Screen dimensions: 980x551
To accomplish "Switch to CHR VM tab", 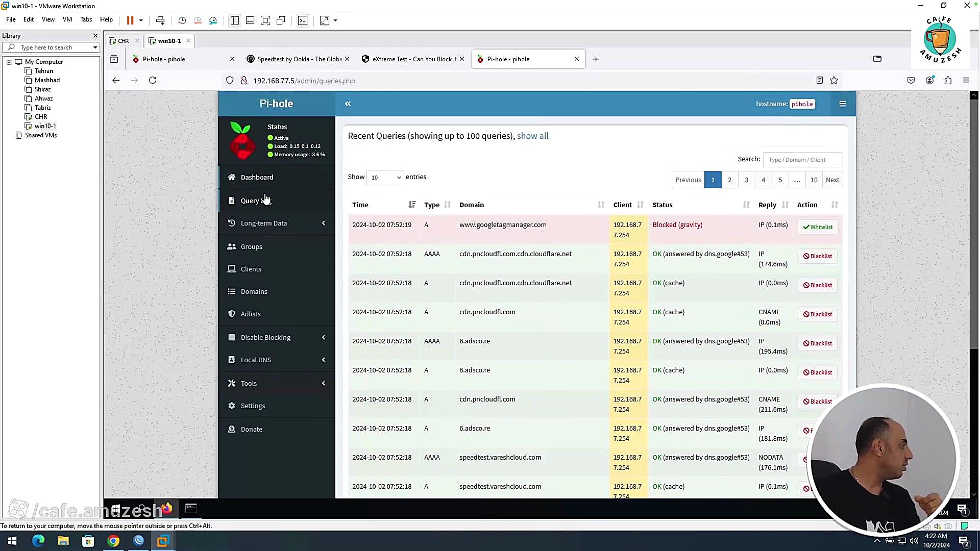I will click(124, 41).
